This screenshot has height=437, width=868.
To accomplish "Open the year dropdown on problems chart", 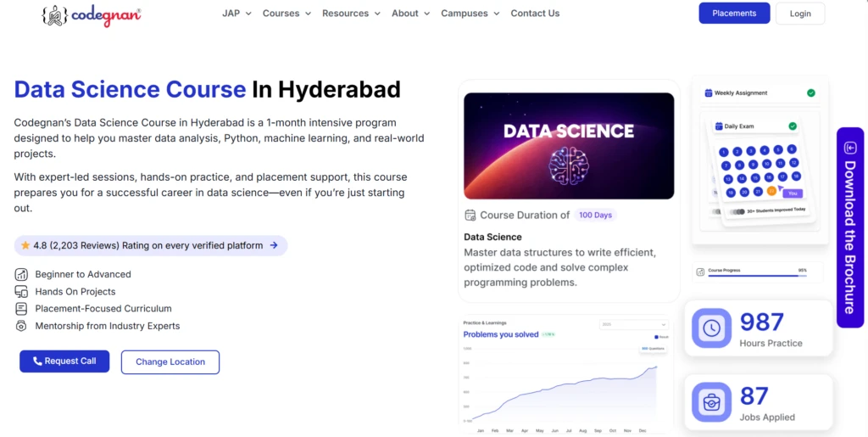I will pyautogui.click(x=633, y=324).
